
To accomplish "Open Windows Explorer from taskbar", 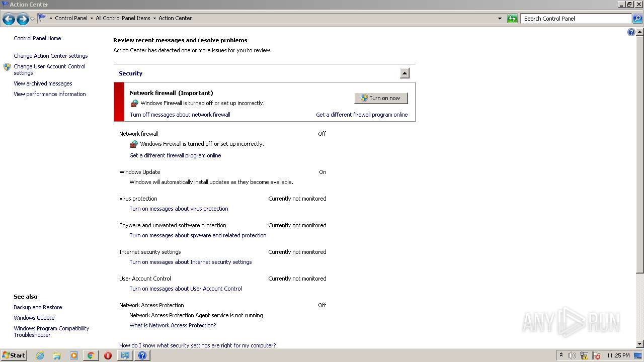I will point(57,355).
